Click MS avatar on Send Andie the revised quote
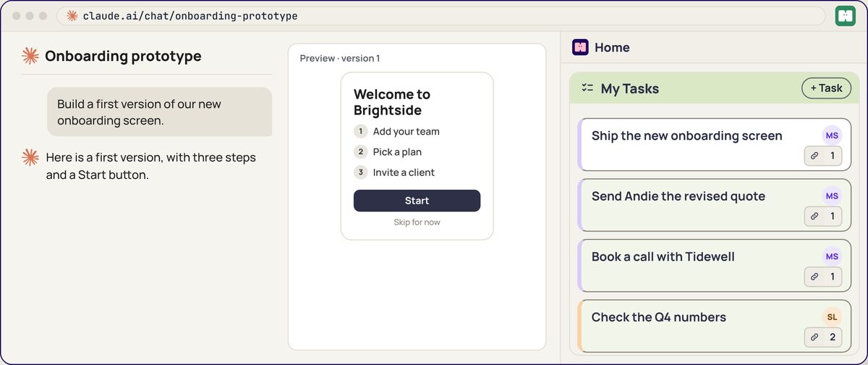This screenshot has height=365, width=868. pos(832,196)
